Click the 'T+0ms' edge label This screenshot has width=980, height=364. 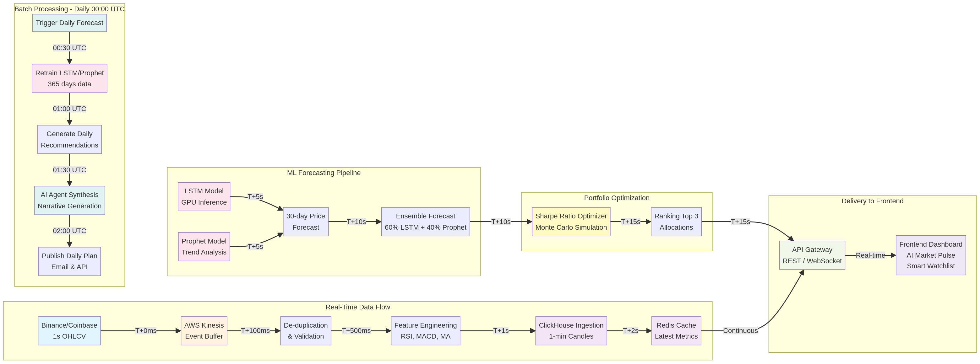(x=146, y=330)
